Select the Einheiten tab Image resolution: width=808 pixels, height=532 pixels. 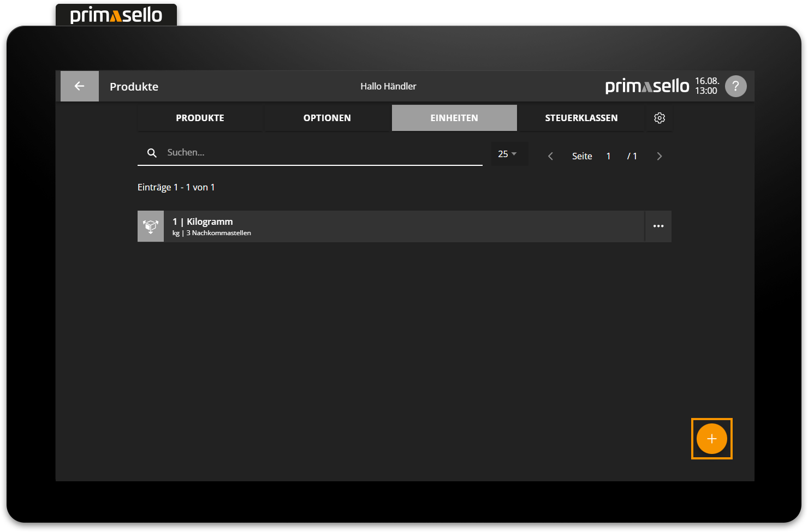click(454, 118)
